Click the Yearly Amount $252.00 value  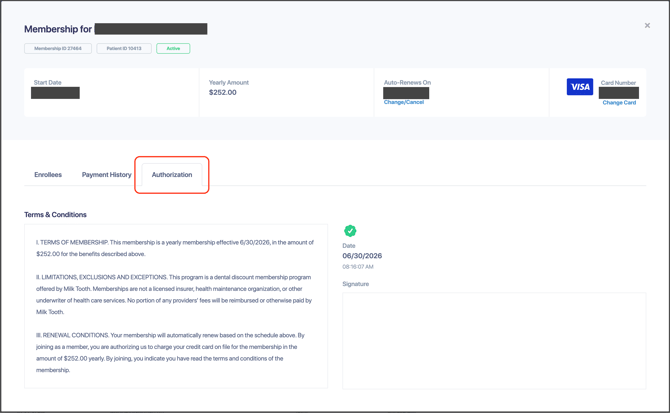[223, 93]
